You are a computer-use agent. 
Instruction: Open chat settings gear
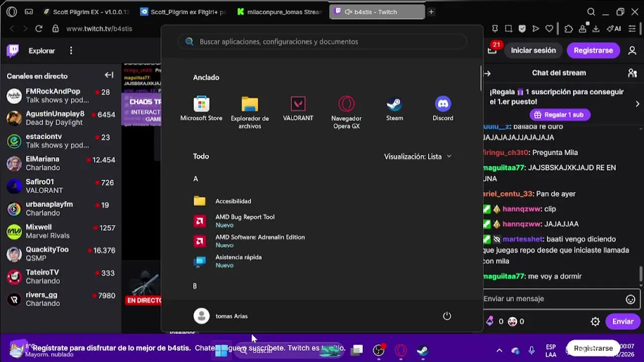coord(595,321)
